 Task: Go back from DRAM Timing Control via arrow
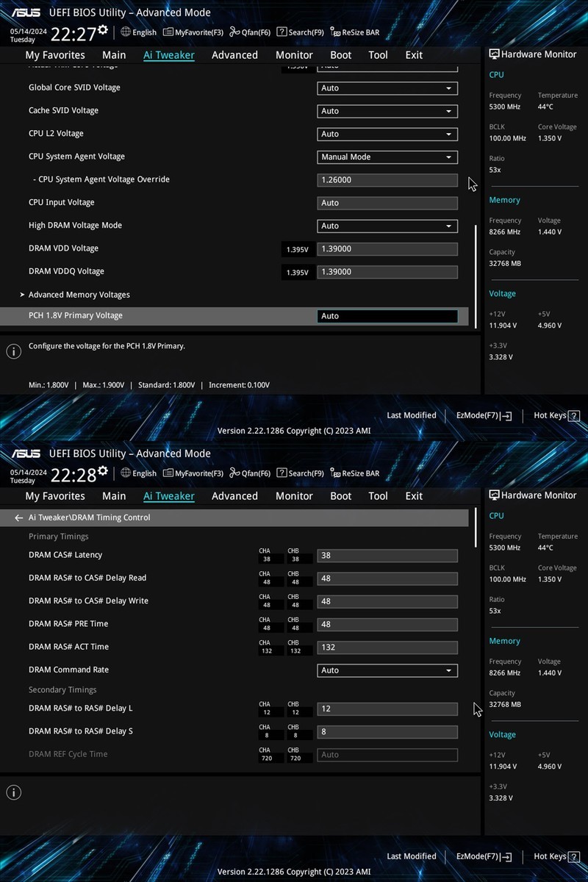(18, 517)
